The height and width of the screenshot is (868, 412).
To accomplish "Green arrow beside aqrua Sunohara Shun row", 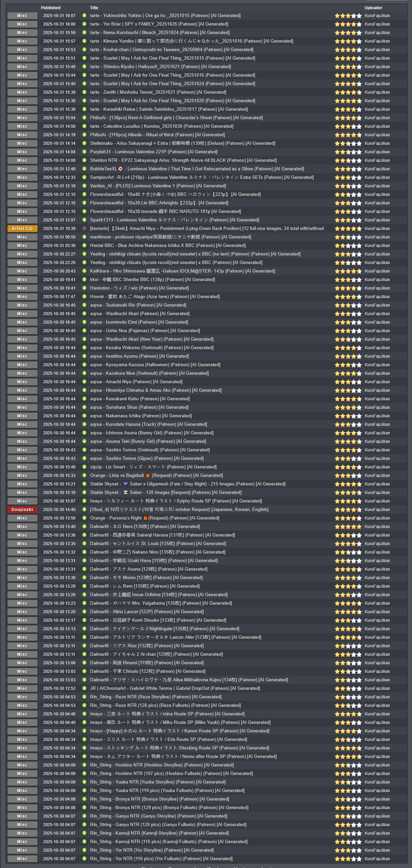I will (x=84, y=407).
